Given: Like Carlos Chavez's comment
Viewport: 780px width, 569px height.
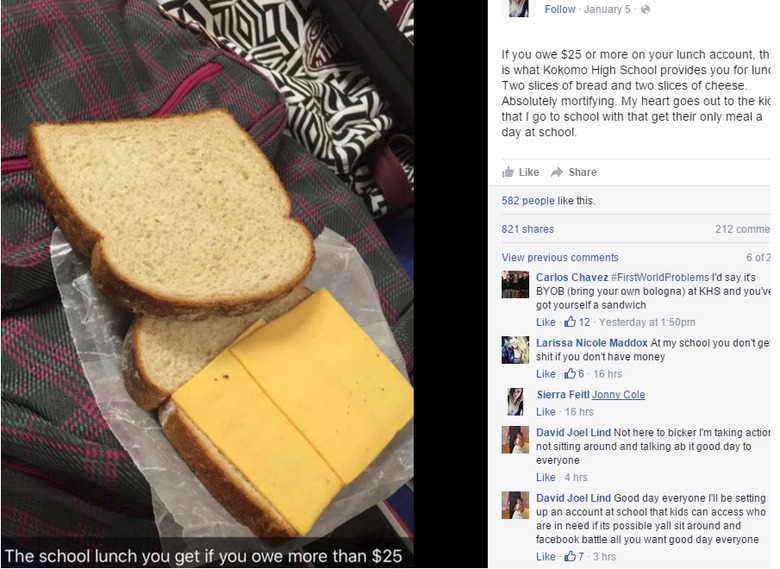Looking at the screenshot, I should click(x=545, y=322).
